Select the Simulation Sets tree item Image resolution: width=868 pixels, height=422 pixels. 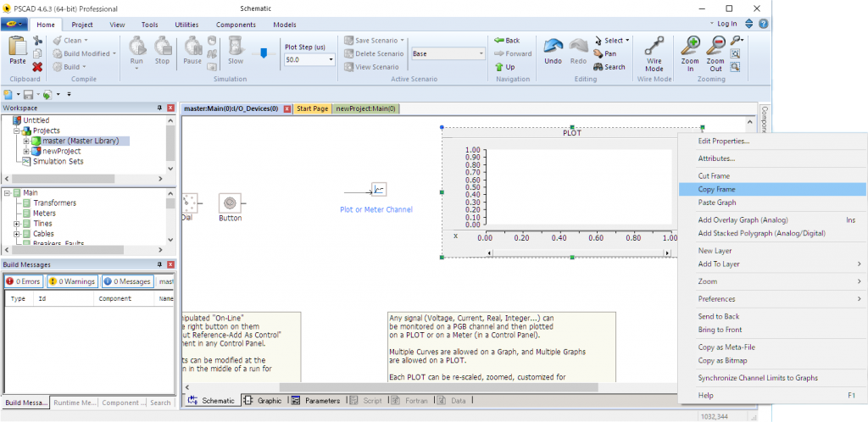point(58,161)
